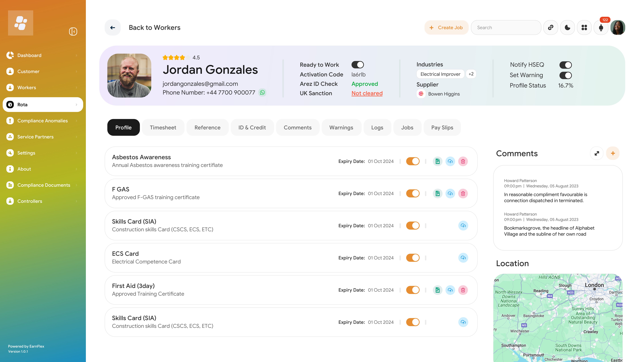Image resolution: width=644 pixels, height=362 pixels.
Task: Toggle last Skills Card (SIA) switch
Action: [x=413, y=322]
